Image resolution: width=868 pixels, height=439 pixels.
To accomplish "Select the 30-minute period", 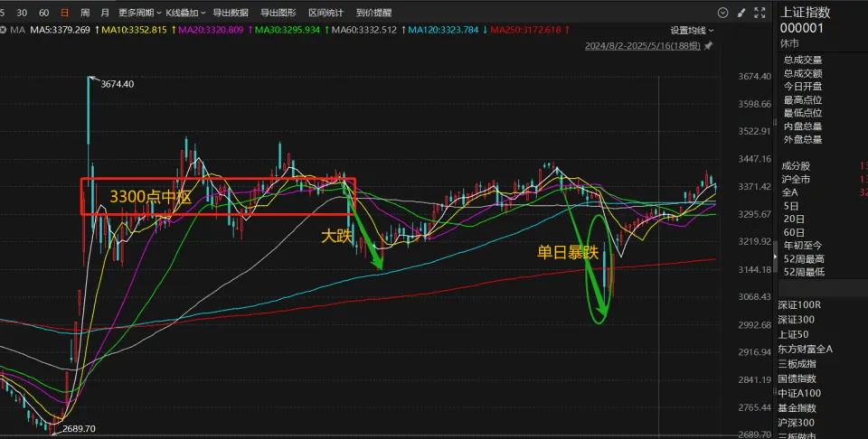I will (x=20, y=13).
